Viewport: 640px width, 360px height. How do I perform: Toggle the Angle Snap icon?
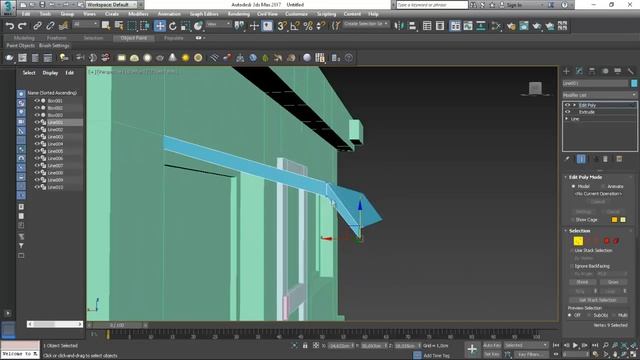click(295, 26)
